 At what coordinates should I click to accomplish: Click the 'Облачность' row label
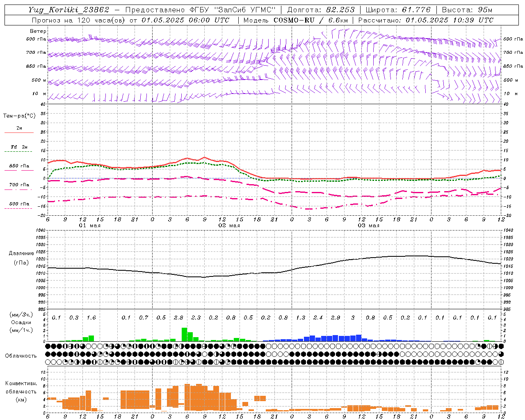pyautogui.click(x=21, y=356)
